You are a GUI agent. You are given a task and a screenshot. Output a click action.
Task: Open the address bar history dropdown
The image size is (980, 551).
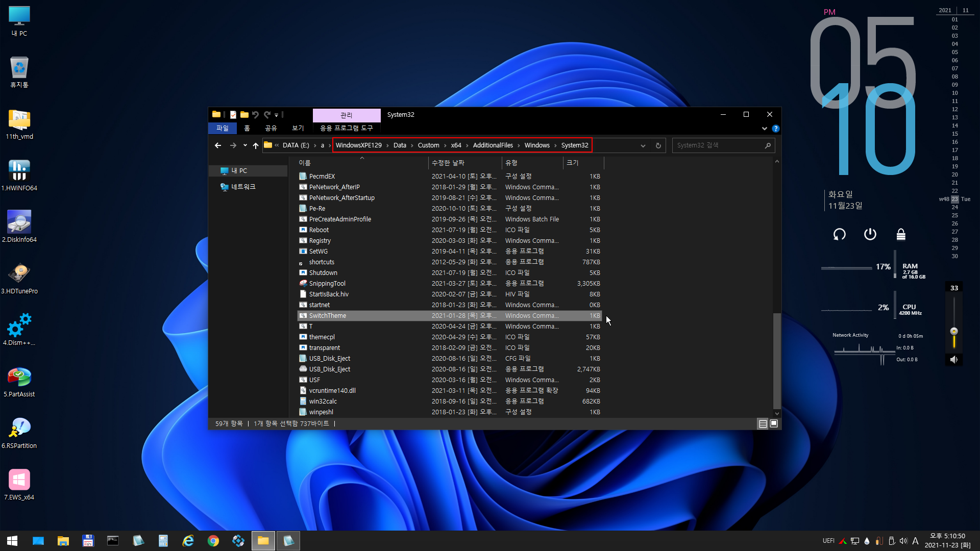(643, 145)
